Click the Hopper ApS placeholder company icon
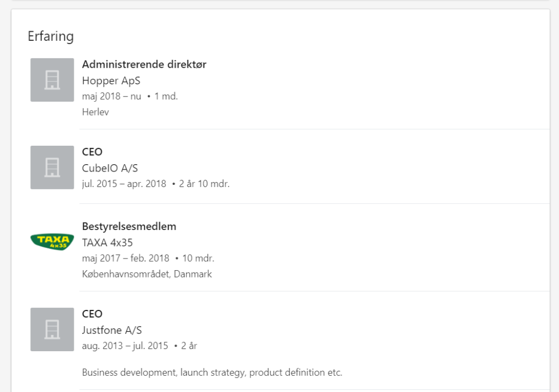559x392 pixels. [x=52, y=80]
